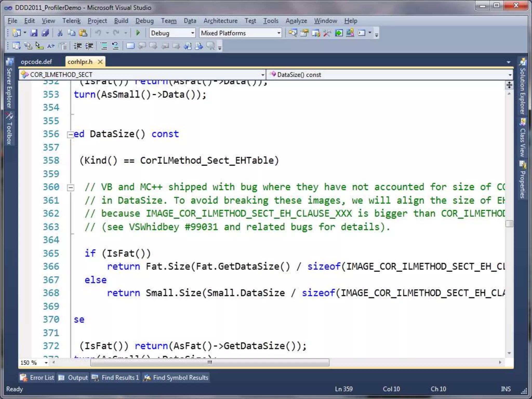
Task: Click the scroll down arrow of editor
Action: pos(509,353)
